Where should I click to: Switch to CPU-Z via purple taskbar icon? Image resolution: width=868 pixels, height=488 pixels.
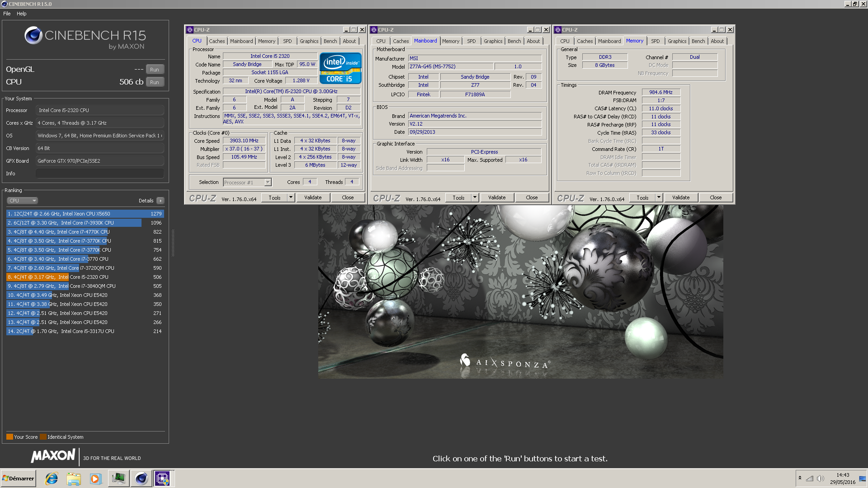tap(162, 479)
